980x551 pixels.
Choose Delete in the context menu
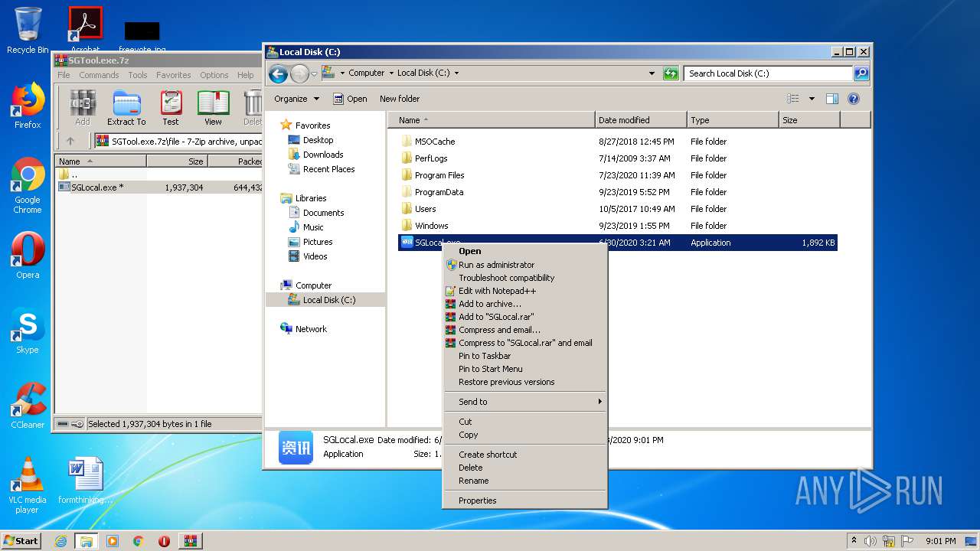point(525,468)
